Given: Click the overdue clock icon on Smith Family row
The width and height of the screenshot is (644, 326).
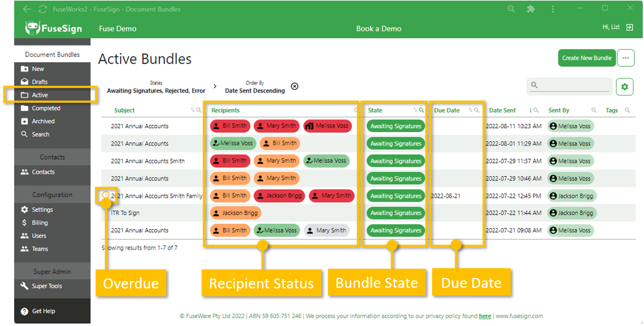Looking at the screenshot, I should (x=106, y=195).
